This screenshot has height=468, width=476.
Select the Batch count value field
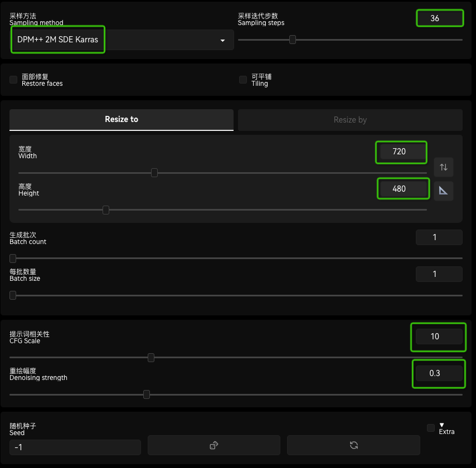(x=439, y=237)
